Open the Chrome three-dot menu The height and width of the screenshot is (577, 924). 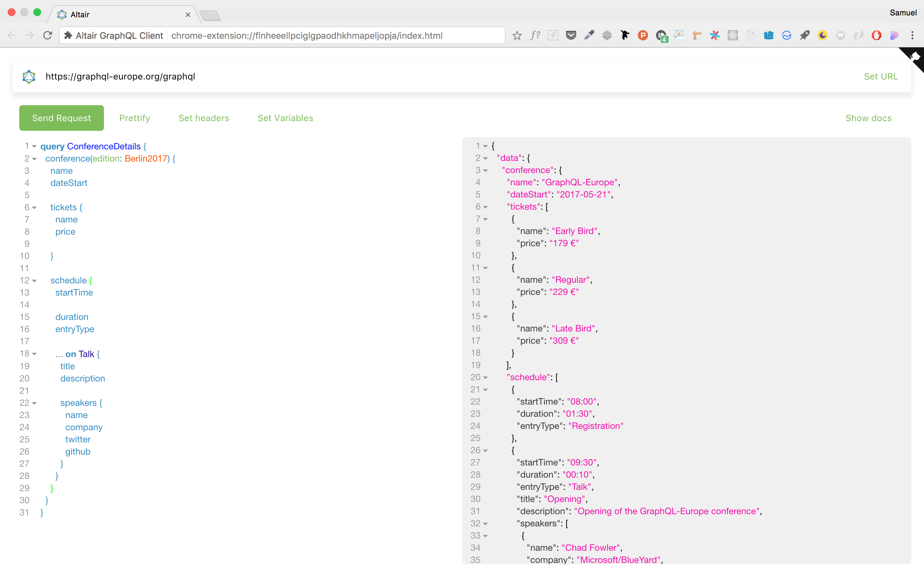913,35
